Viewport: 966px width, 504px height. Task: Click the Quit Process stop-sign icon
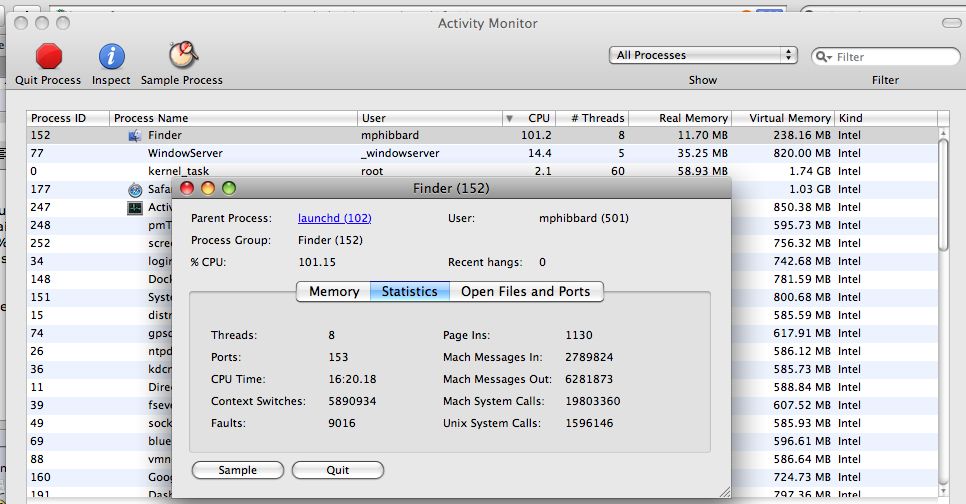(x=49, y=56)
